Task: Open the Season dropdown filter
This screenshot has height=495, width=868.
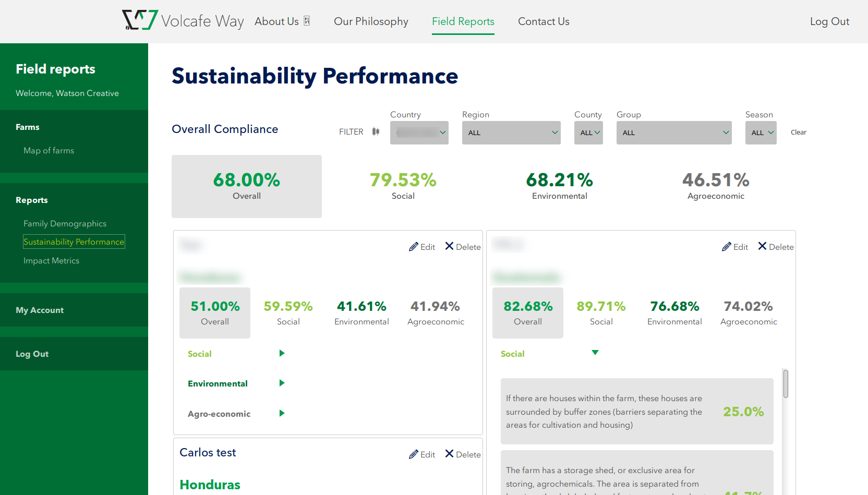Action: tap(761, 133)
